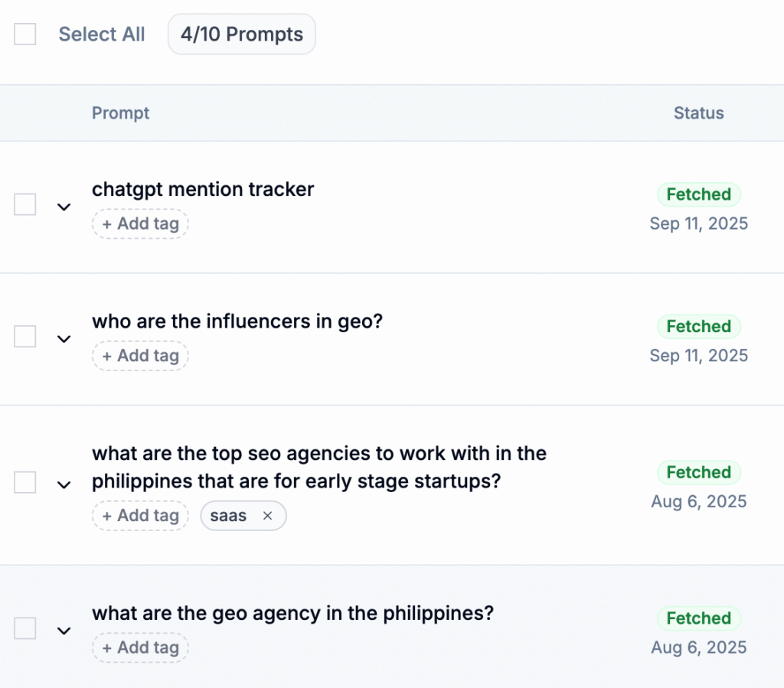784x688 pixels.
Task: Check the Select All checkbox
Action: (x=25, y=34)
